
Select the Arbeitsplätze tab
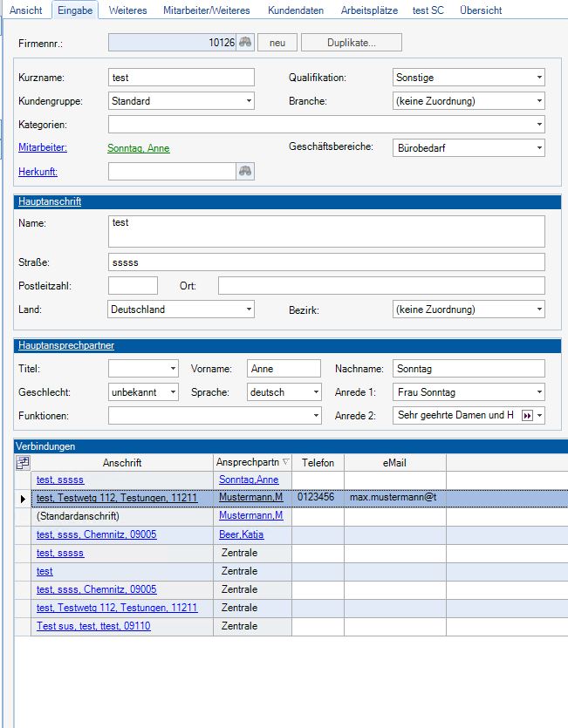(x=368, y=10)
